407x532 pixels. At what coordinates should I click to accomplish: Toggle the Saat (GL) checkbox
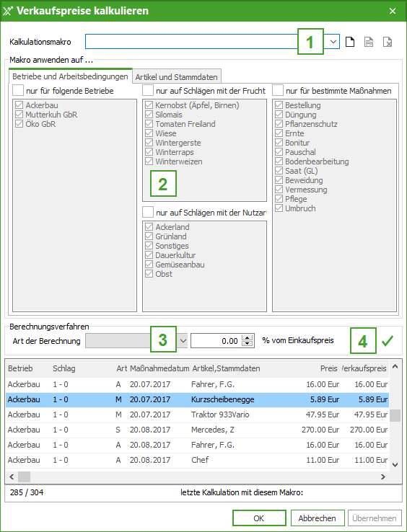pyautogui.click(x=279, y=171)
